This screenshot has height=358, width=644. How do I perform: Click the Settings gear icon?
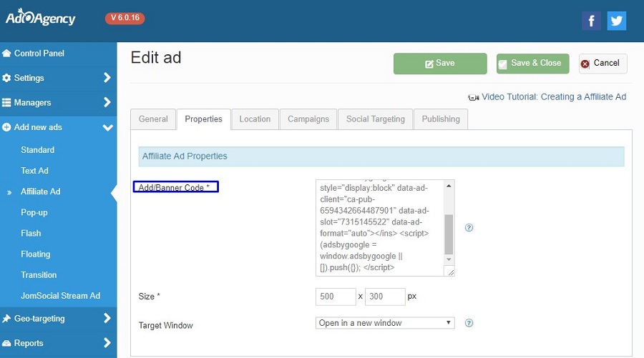(x=6, y=78)
